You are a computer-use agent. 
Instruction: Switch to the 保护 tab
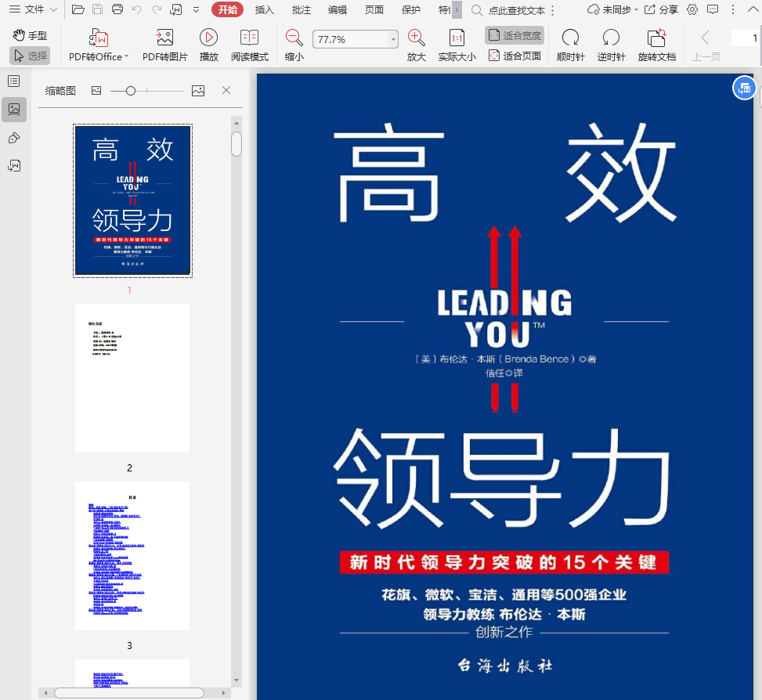point(410,9)
